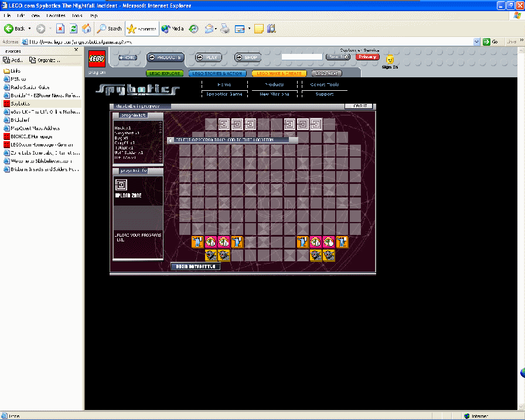
Task: Click the BEGIN DATABATTLE button
Action: [196, 267]
